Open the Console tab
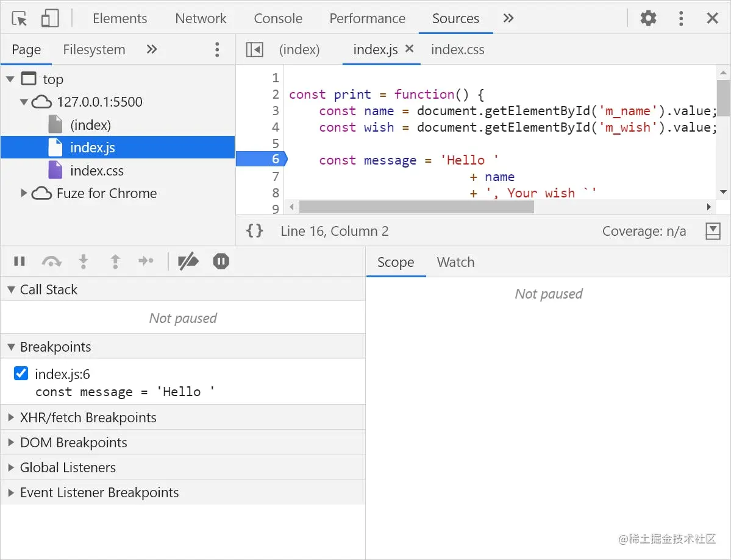Screen dimensions: 731x560 point(278,18)
